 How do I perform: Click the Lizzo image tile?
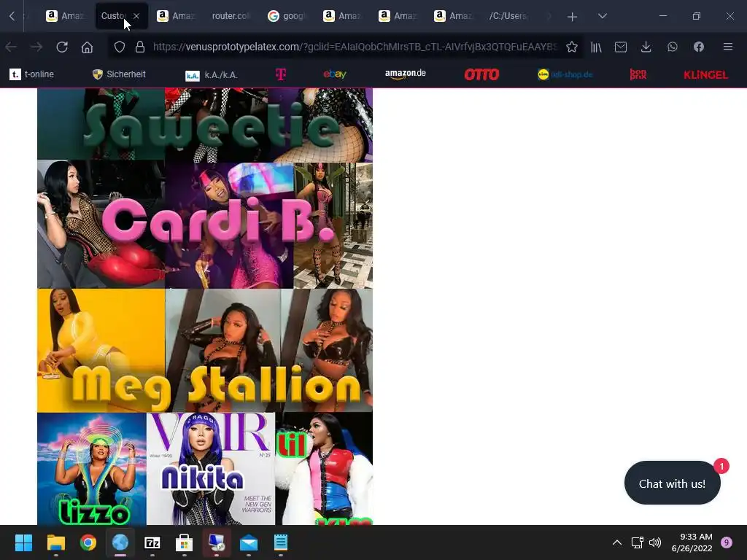tap(91, 469)
